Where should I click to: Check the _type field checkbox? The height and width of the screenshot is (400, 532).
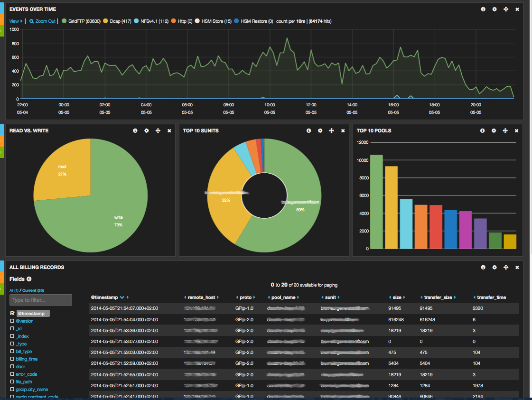pos(12,344)
